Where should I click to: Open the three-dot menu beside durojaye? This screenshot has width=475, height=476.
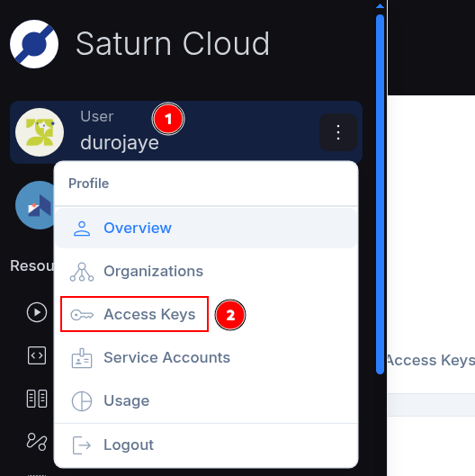click(x=338, y=132)
